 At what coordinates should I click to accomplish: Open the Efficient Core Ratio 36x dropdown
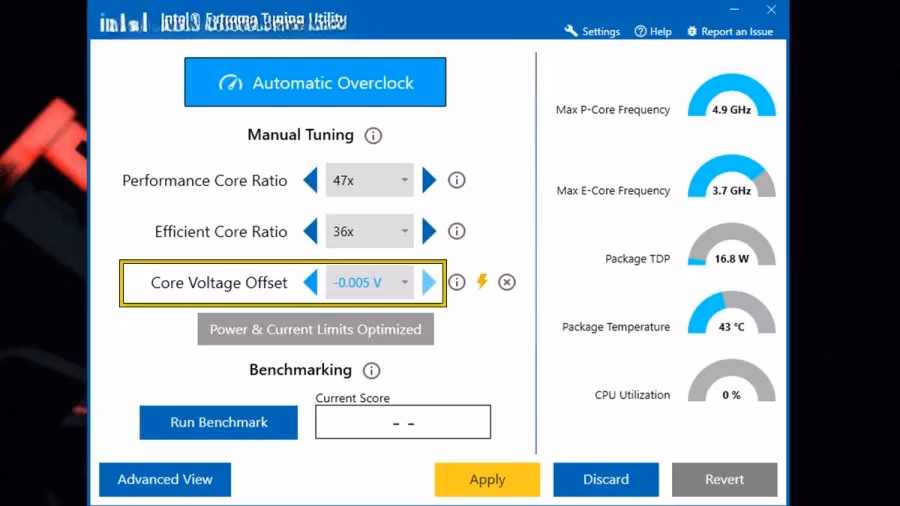pos(370,231)
